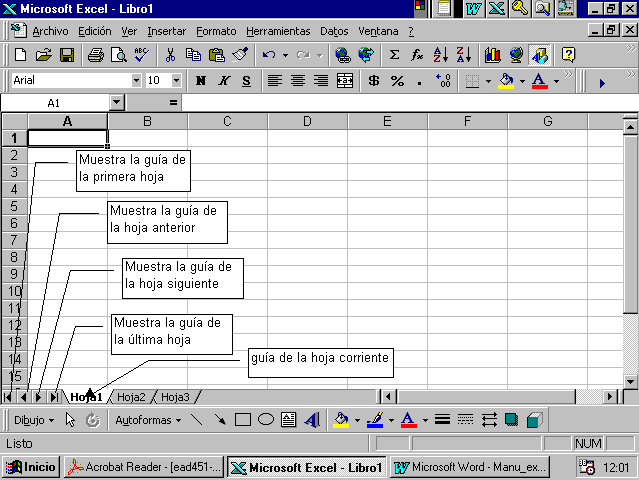Select the Rectangle drawing tool
The width and height of the screenshot is (639, 480).
pos(243,420)
